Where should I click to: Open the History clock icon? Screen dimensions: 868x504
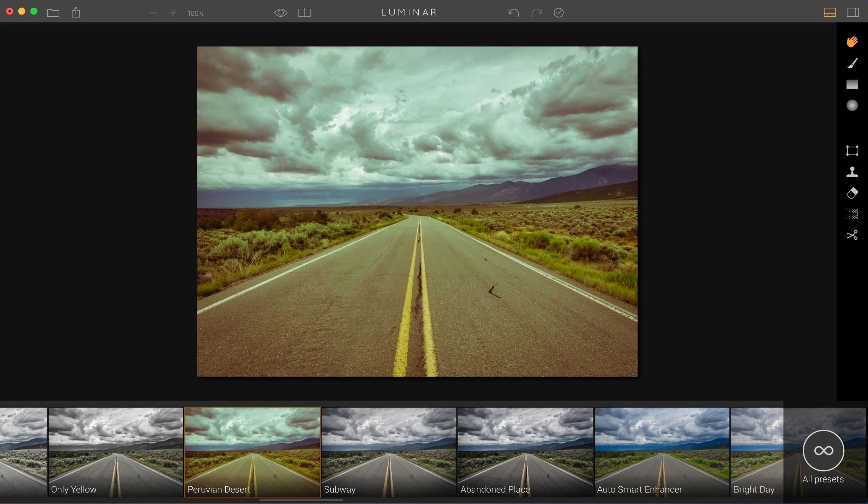[558, 13]
